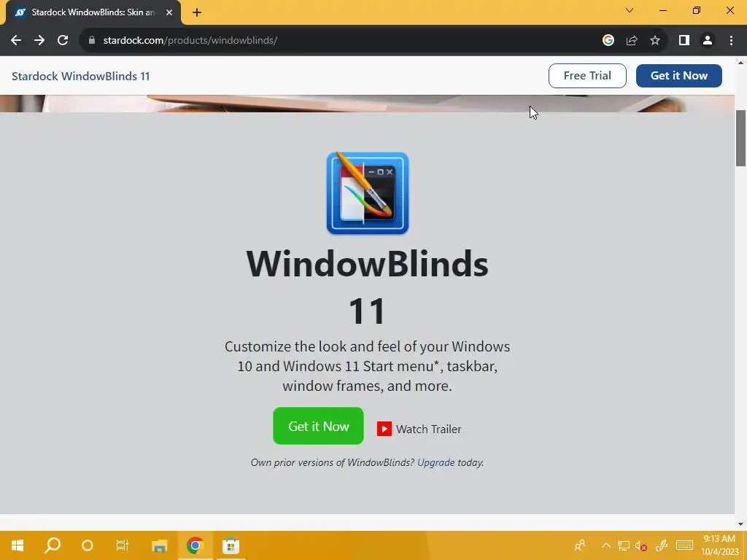The width and height of the screenshot is (747, 560).
Task: Open the Chrome three-dot menu
Action: 731,41
